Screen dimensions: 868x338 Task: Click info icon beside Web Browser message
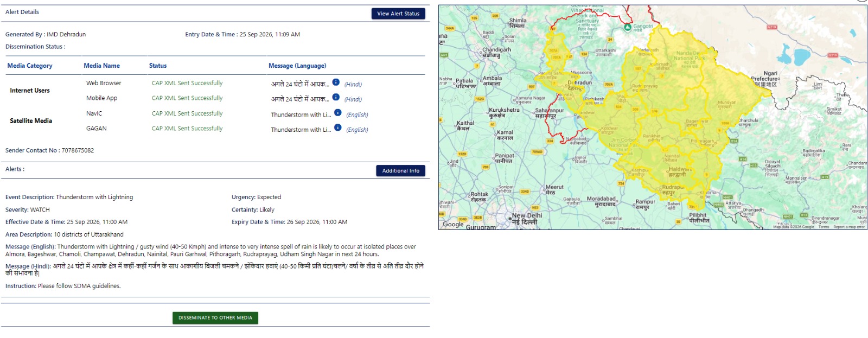pyautogui.click(x=336, y=82)
